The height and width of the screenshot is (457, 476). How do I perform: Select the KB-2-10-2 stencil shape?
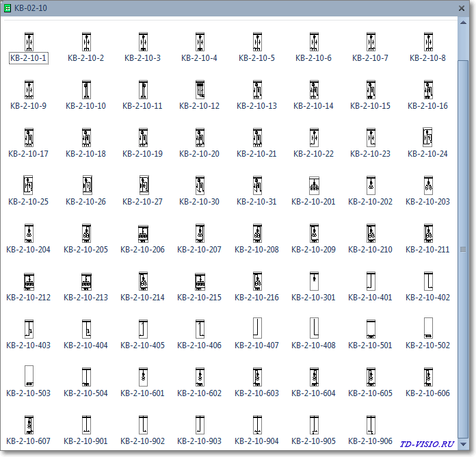pyautogui.click(x=86, y=42)
